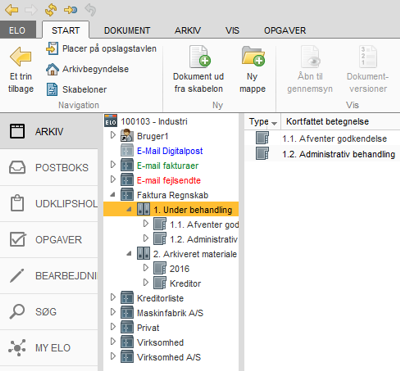
Task: Expand the Kreditor tree node
Action: tap(146, 283)
